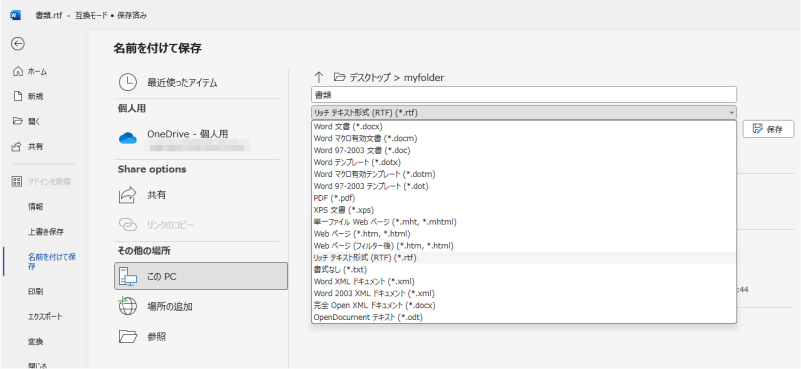Choose 単一ファイル Web ページ (*.mht) format

pos(524,222)
